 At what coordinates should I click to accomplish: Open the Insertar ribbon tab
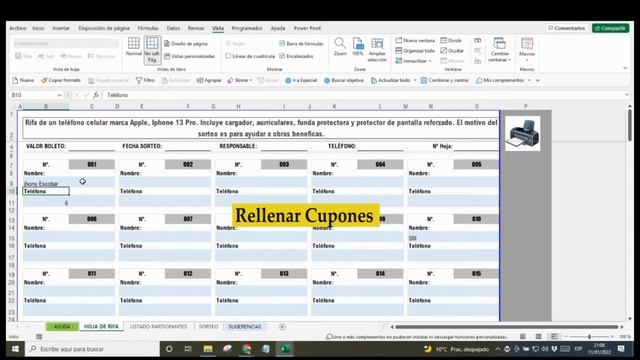[61, 28]
